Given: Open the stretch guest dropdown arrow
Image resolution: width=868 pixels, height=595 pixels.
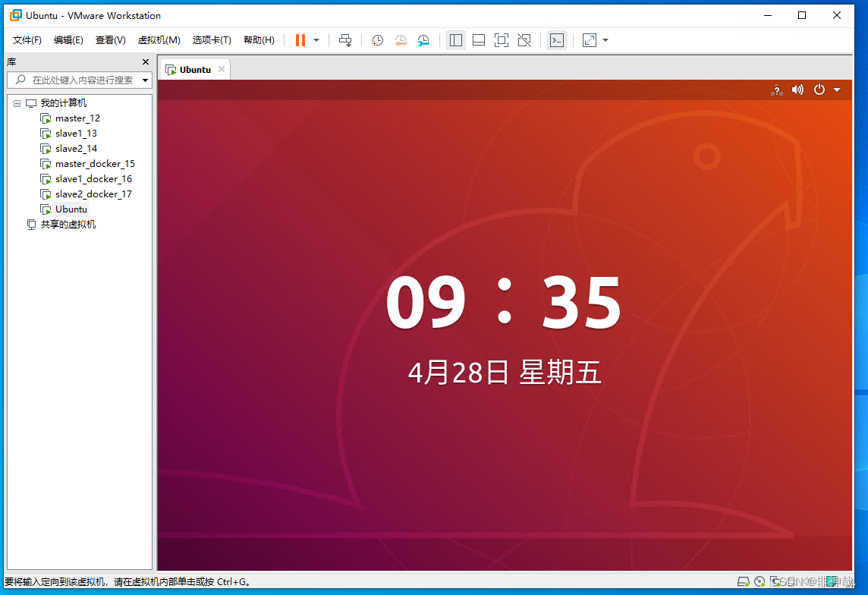Looking at the screenshot, I should coord(605,40).
